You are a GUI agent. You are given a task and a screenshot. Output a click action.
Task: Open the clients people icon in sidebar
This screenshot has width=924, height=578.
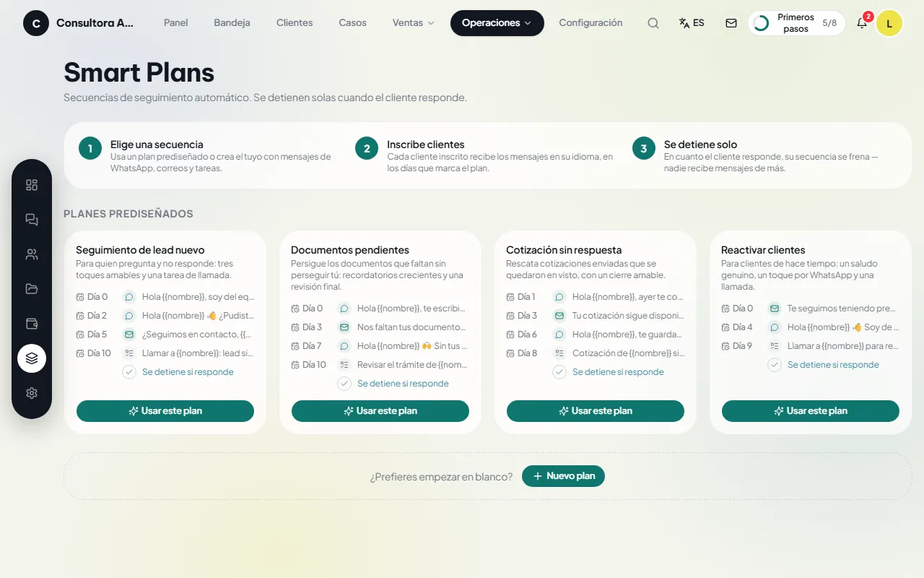(x=32, y=254)
